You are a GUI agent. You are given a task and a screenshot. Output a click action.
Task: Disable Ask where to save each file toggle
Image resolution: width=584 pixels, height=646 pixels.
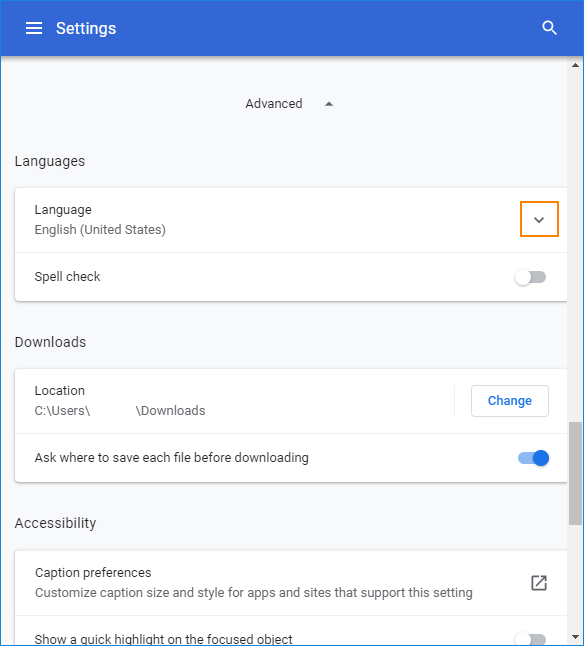533,458
